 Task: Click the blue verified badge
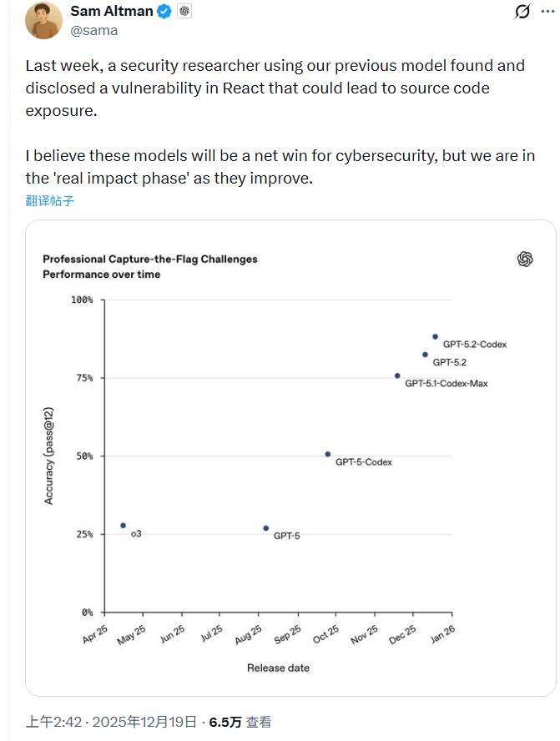(x=166, y=12)
